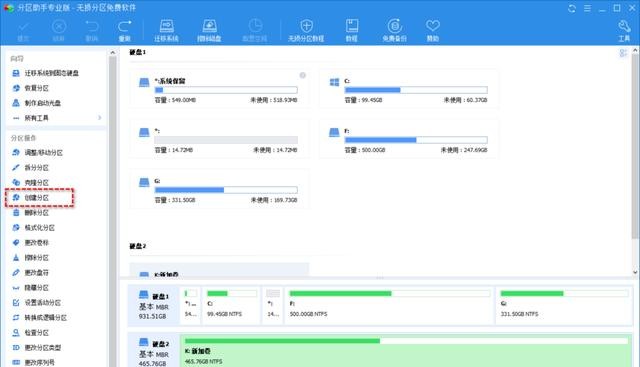Click the refresh icon in title bar
Image resolution: width=640 pixels, height=367 pixels.
[x=572, y=8]
